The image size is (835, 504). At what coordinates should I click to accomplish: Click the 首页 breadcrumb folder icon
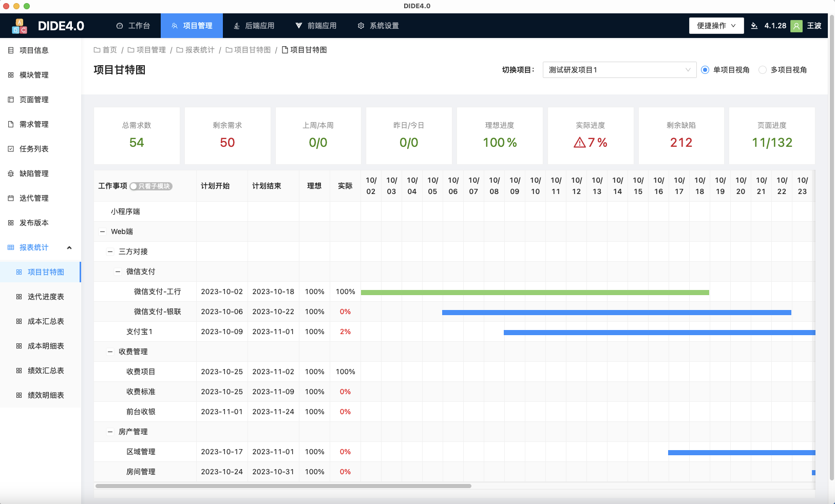[97, 50]
